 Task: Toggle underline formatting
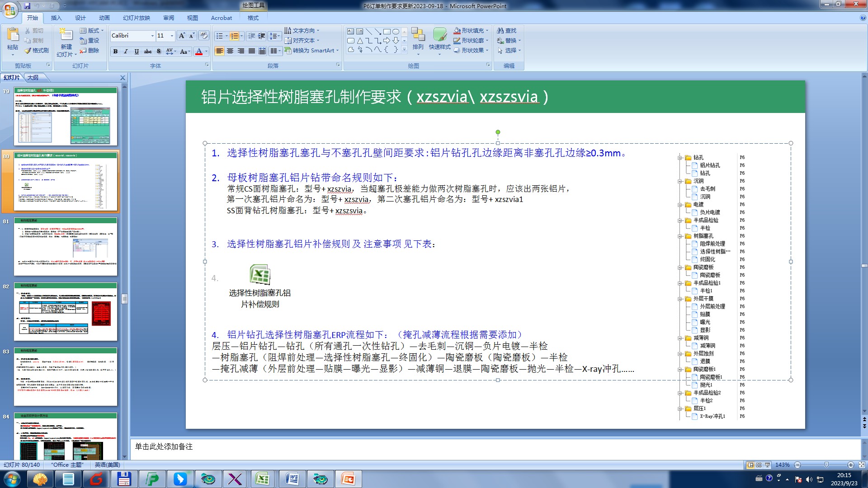click(x=137, y=52)
